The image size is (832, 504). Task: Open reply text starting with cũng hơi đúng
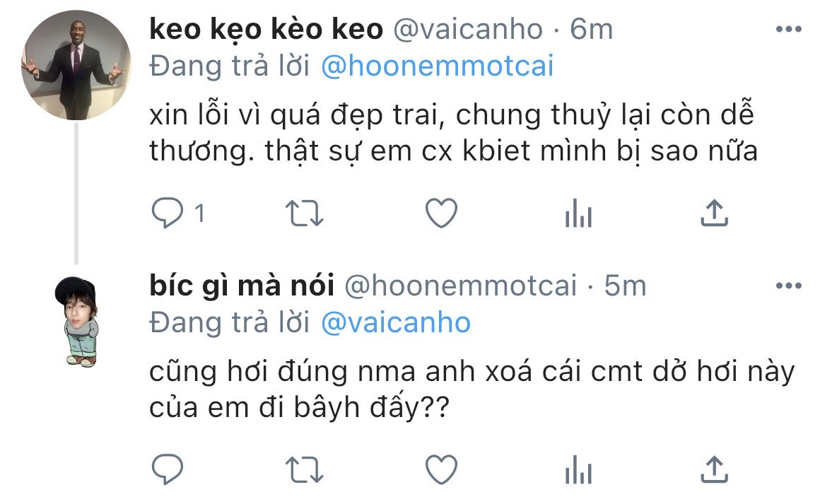[472, 389]
